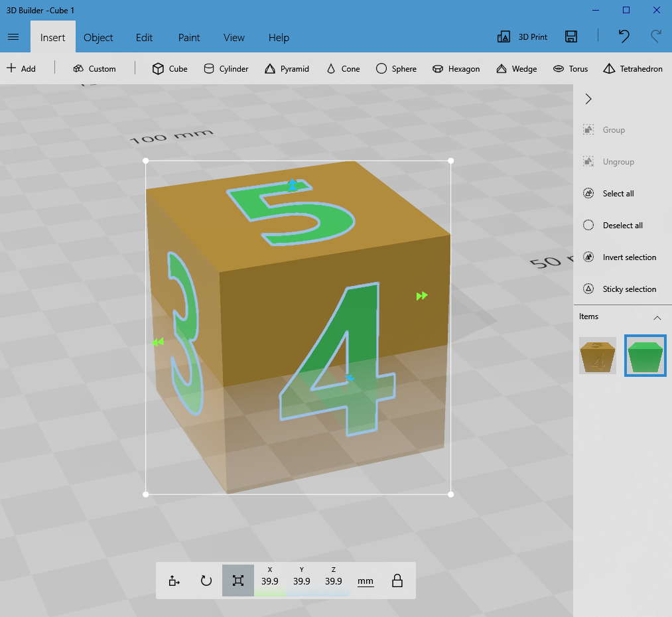Change the mm units setting

pos(365,581)
